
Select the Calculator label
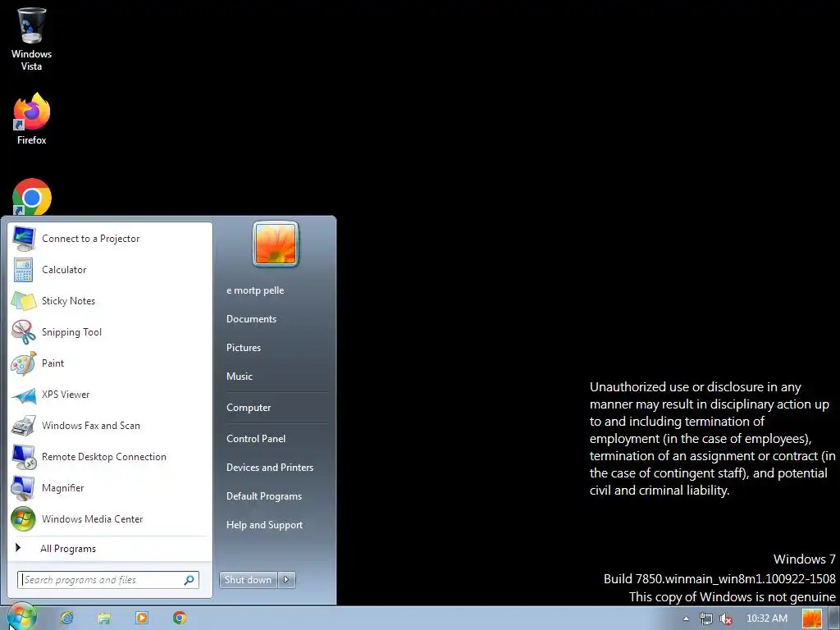[64, 270]
